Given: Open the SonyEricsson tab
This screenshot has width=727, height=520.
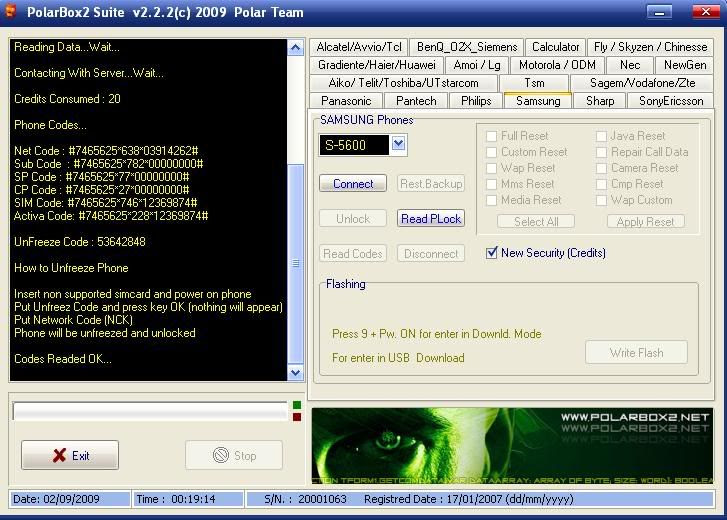Looking at the screenshot, I should pos(670,101).
